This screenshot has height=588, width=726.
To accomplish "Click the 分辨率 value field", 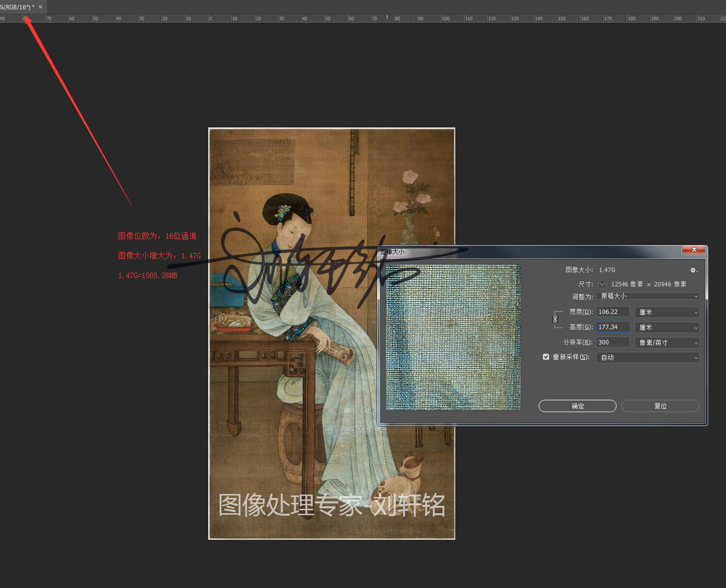I will click(613, 342).
